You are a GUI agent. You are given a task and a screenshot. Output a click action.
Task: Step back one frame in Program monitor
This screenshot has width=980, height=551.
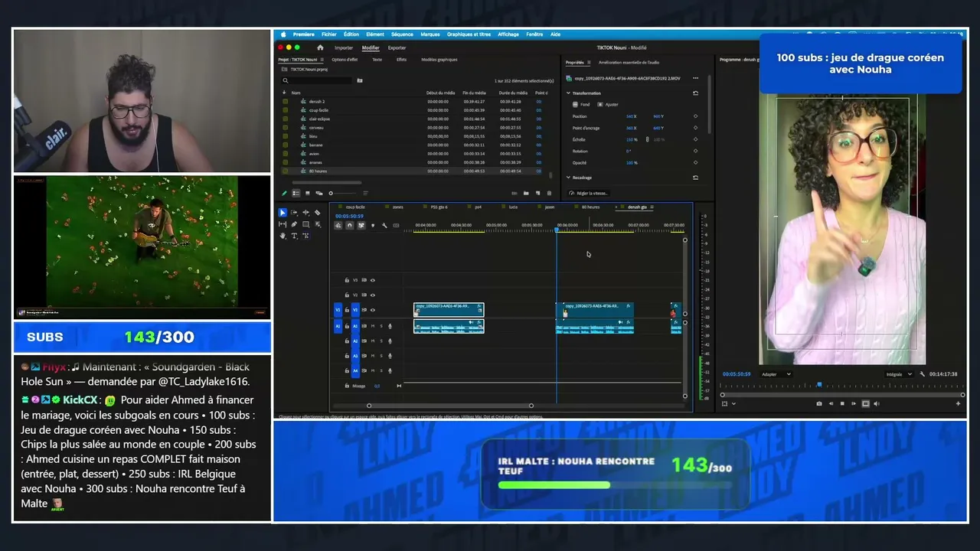tap(831, 403)
